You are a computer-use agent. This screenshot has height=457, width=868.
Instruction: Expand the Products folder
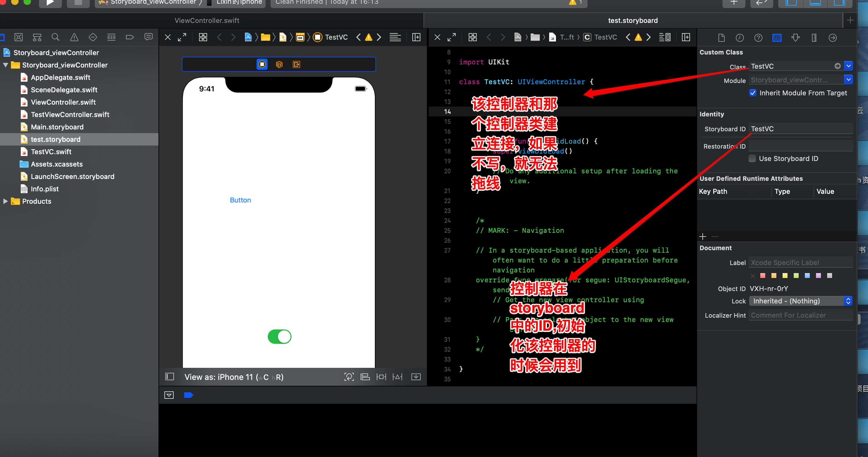[x=5, y=201]
